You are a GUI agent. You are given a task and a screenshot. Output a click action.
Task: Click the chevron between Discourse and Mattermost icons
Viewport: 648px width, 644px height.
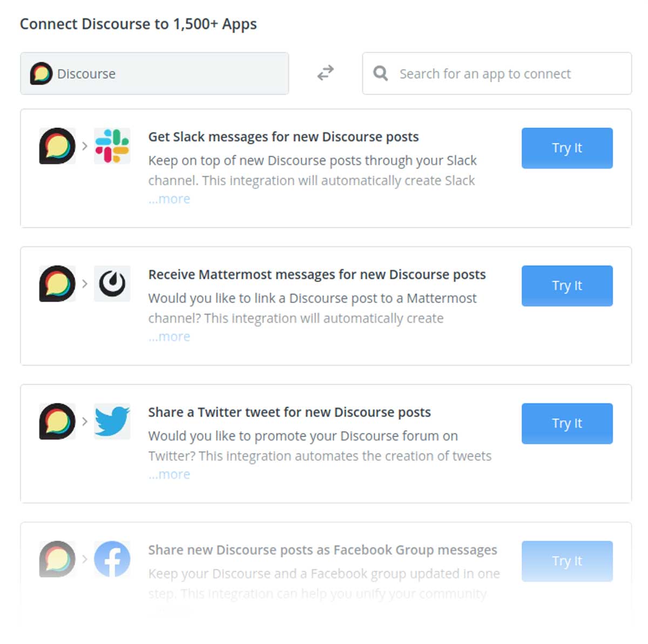pyautogui.click(x=84, y=284)
